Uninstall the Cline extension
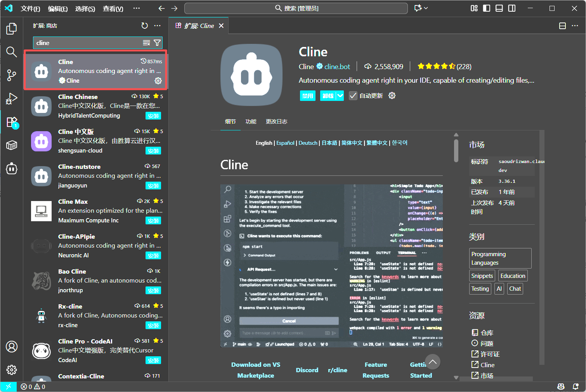This screenshot has width=586, height=392. (x=328, y=95)
